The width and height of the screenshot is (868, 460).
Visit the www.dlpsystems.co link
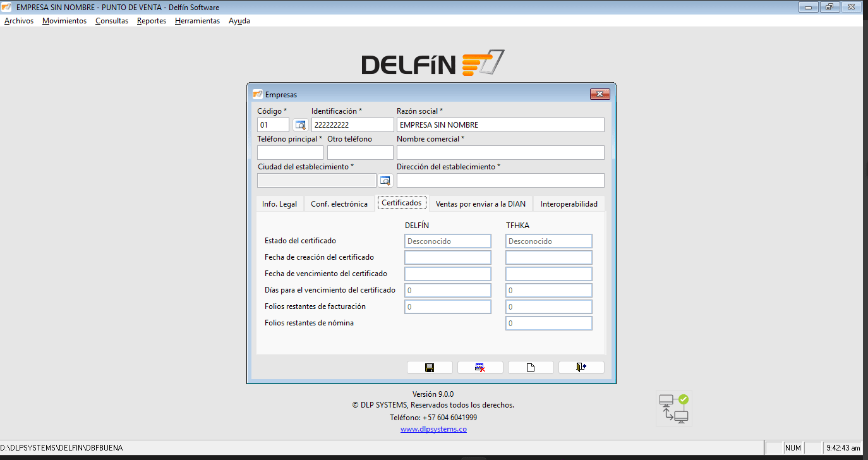(434, 428)
